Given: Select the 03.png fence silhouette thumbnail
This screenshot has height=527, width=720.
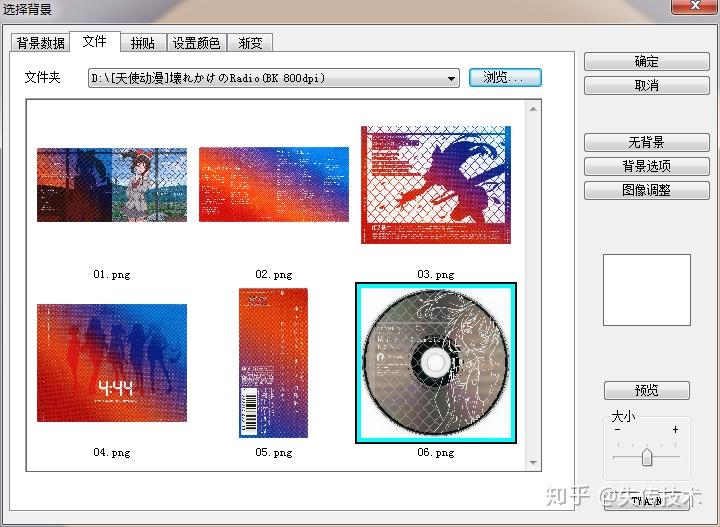Looking at the screenshot, I should tap(436, 185).
